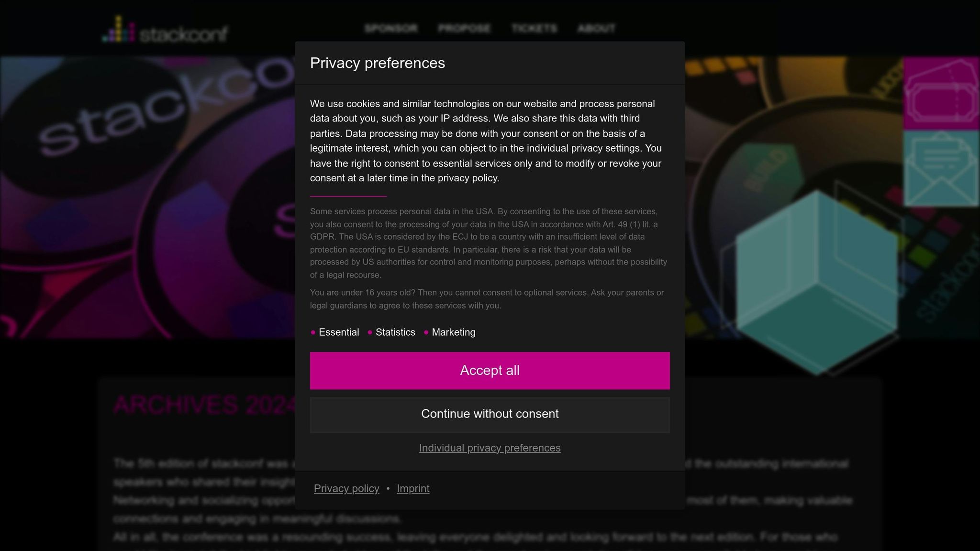Open the teal envelope newsletter icon
980x551 pixels.
click(941, 169)
